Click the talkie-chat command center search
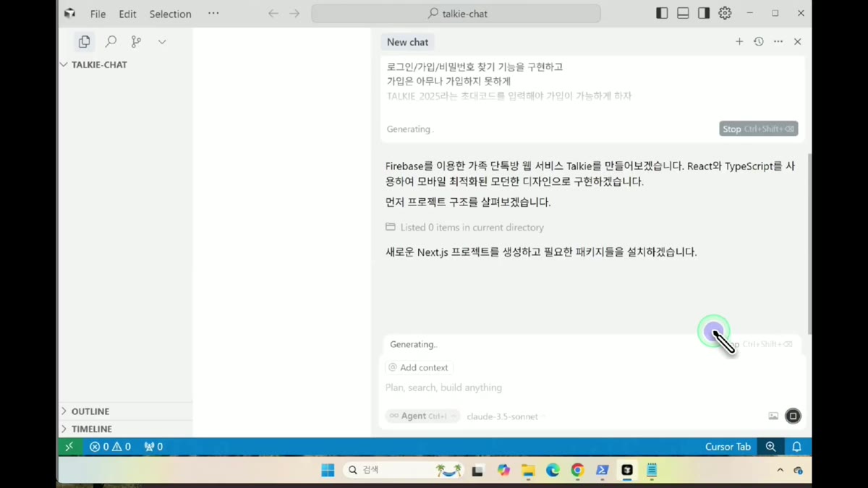The image size is (868, 488). (456, 14)
